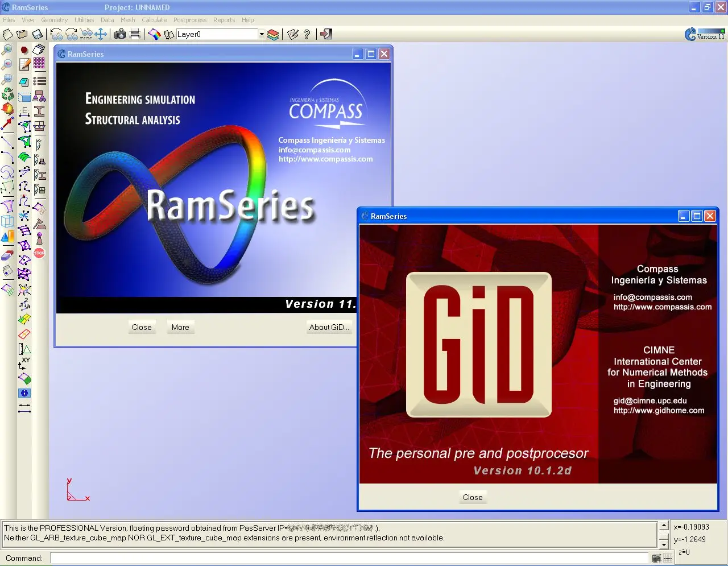The image size is (728, 566).
Task: Open the Utilities menu
Action: (84, 20)
